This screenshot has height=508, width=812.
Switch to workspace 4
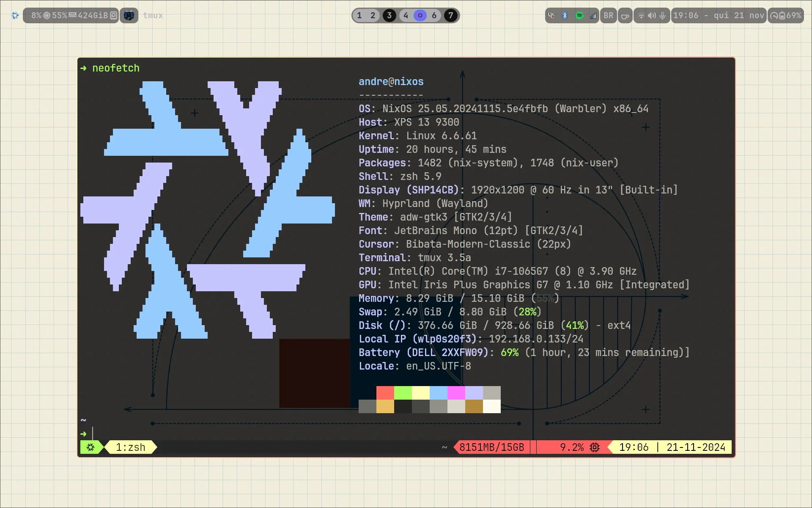click(406, 16)
